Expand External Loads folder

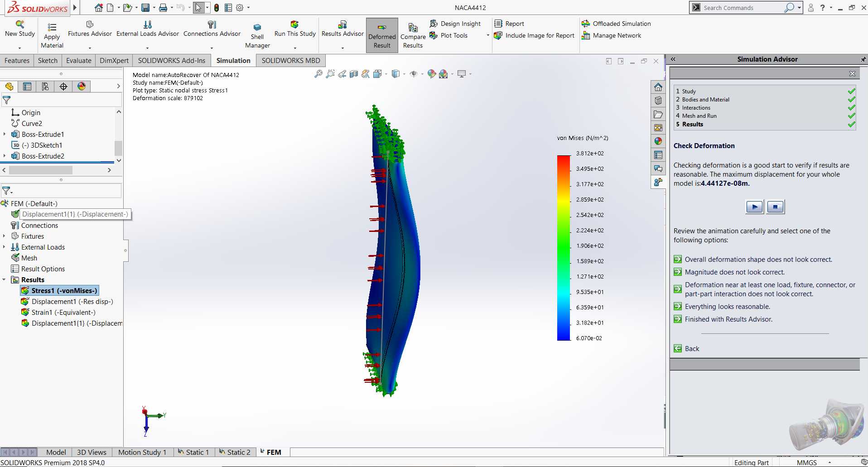pos(4,247)
